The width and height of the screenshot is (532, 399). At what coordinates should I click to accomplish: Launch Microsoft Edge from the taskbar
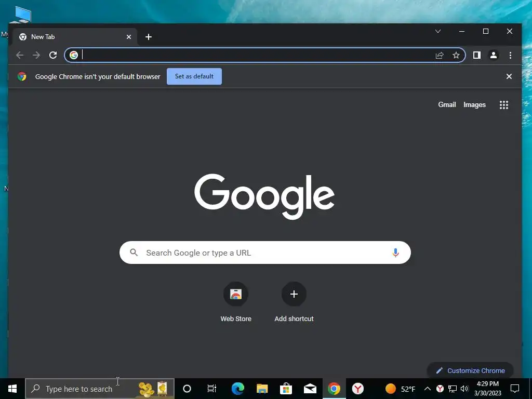click(x=238, y=389)
